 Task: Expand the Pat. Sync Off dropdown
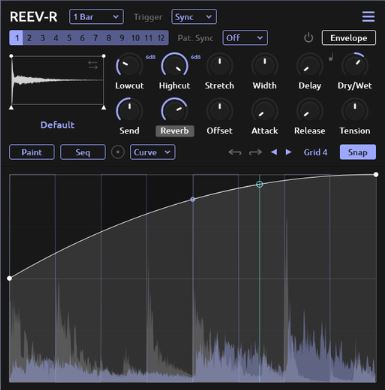pyautogui.click(x=245, y=38)
